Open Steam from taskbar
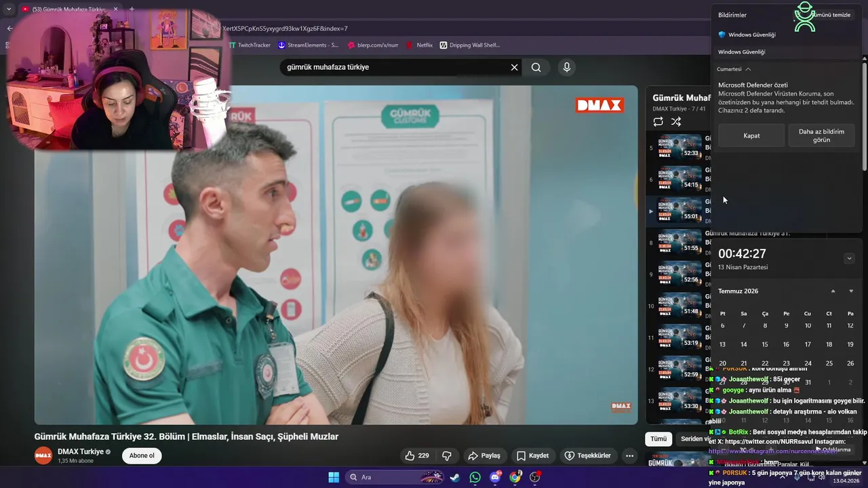Screen dimensions: 868x488 tap(455, 477)
